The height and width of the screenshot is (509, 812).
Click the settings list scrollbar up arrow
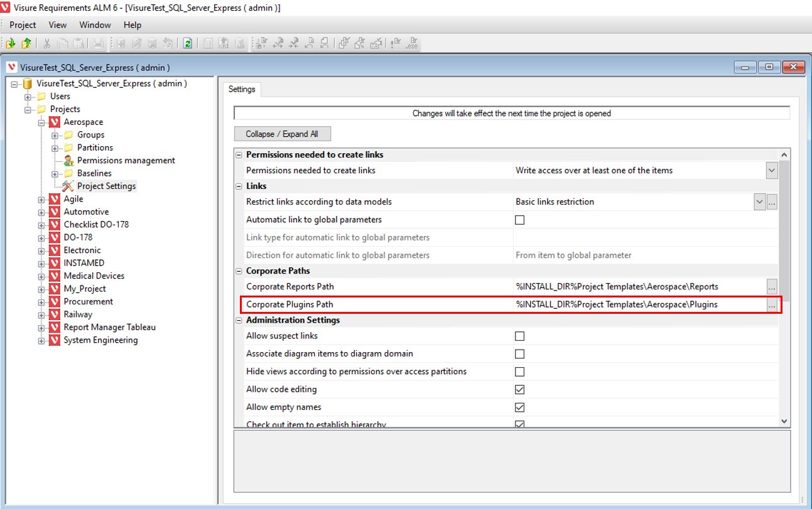(x=784, y=154)
